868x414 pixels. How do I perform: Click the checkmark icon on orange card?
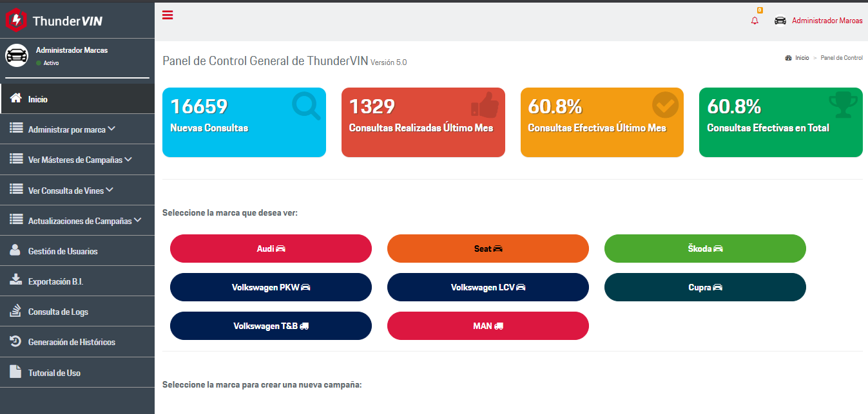[665, 105]
